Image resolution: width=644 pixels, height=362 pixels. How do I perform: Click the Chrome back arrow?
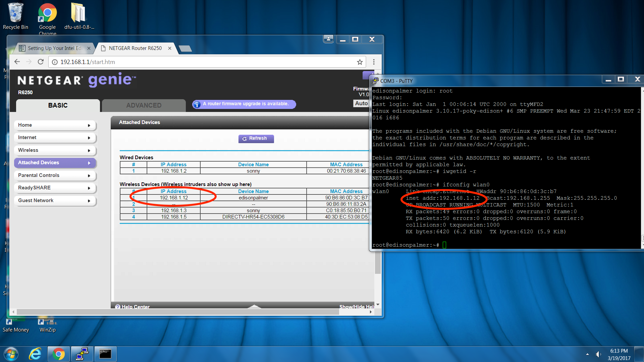tap(17, 62)
